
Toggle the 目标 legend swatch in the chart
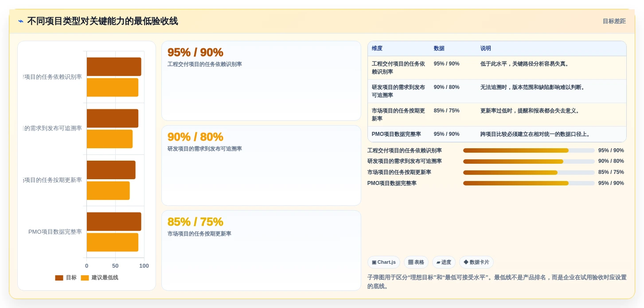tap(59, 278)
